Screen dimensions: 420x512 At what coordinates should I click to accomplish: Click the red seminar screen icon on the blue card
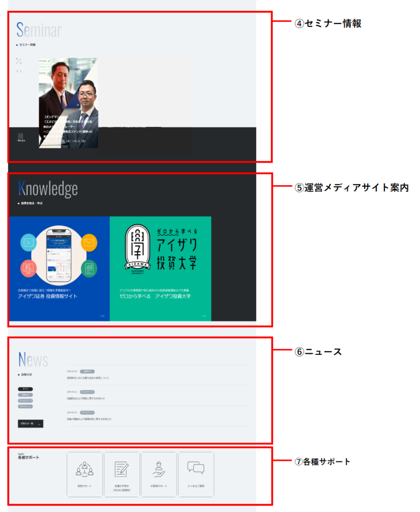click(x=29, y=269)
